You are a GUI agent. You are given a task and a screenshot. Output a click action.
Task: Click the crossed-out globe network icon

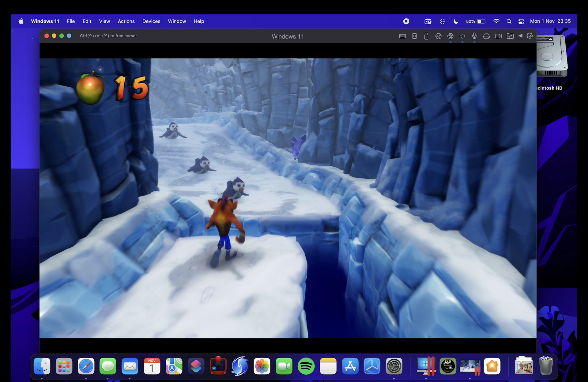tap(438, 36)
